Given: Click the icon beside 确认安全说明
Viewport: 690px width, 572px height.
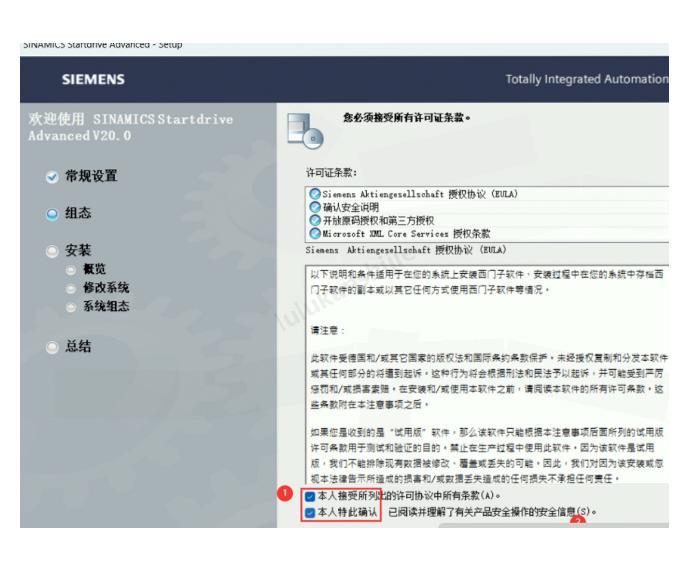Looking at the screenshot, I should click(x=315, y=207).
